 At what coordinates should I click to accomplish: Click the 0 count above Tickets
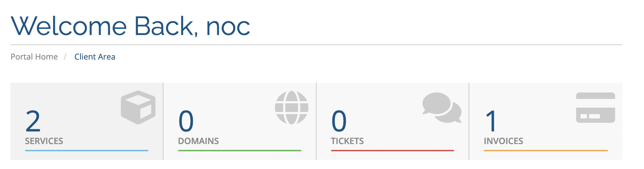click(339, 121)
